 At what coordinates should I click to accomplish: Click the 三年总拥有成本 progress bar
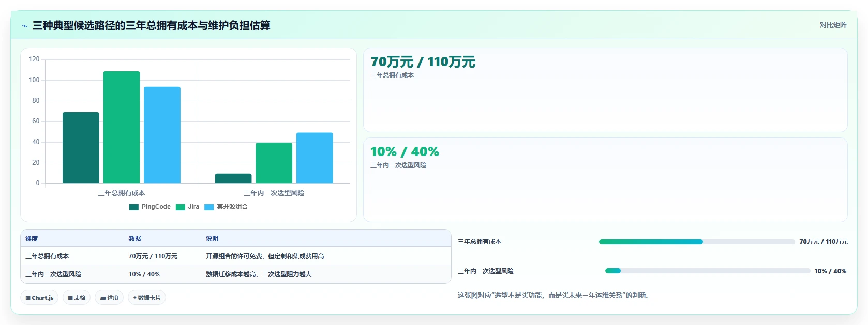click(697, 242)
